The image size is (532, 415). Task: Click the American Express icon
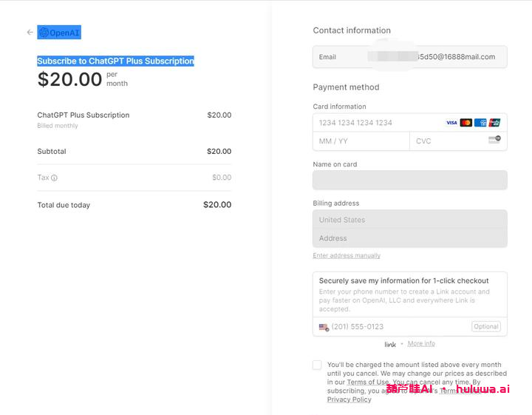pyautogui.click(x=480, y=123)
